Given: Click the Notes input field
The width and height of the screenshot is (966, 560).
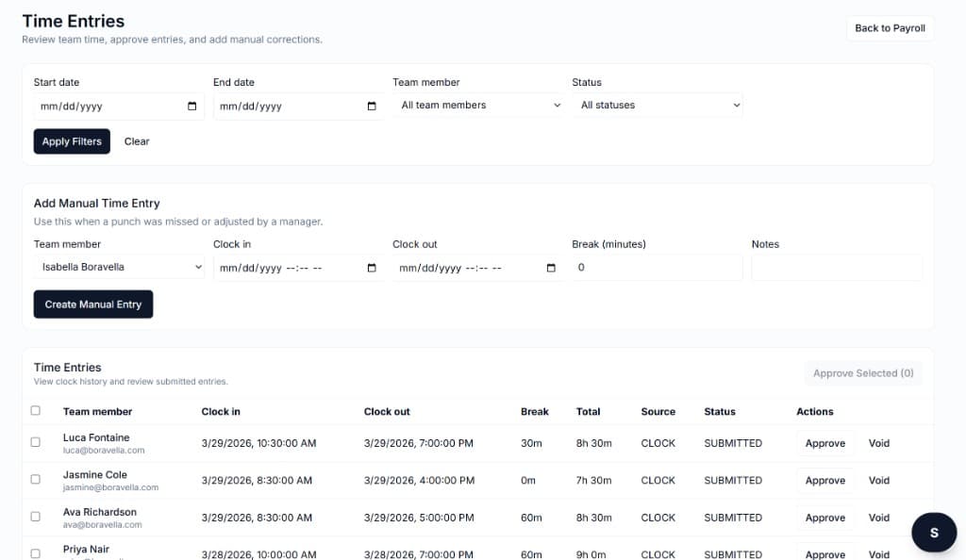Looking at the screenshot, I should [x=837, y=268].
